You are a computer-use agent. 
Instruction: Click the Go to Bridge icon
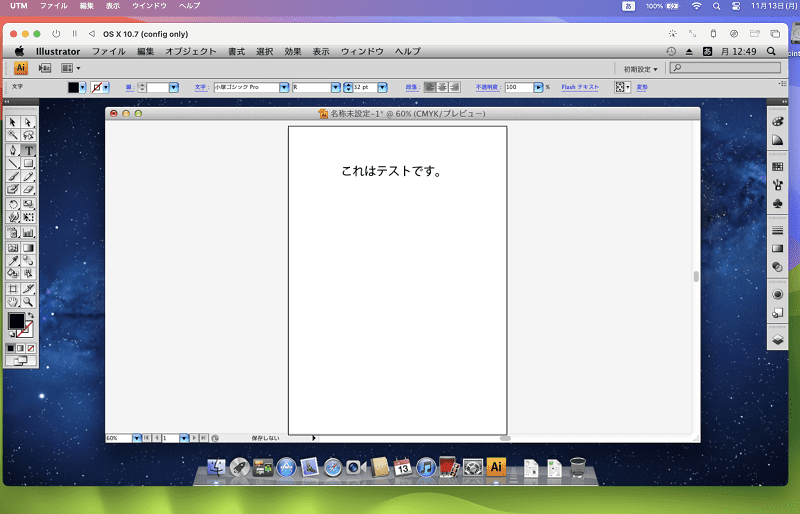[45, 68]
